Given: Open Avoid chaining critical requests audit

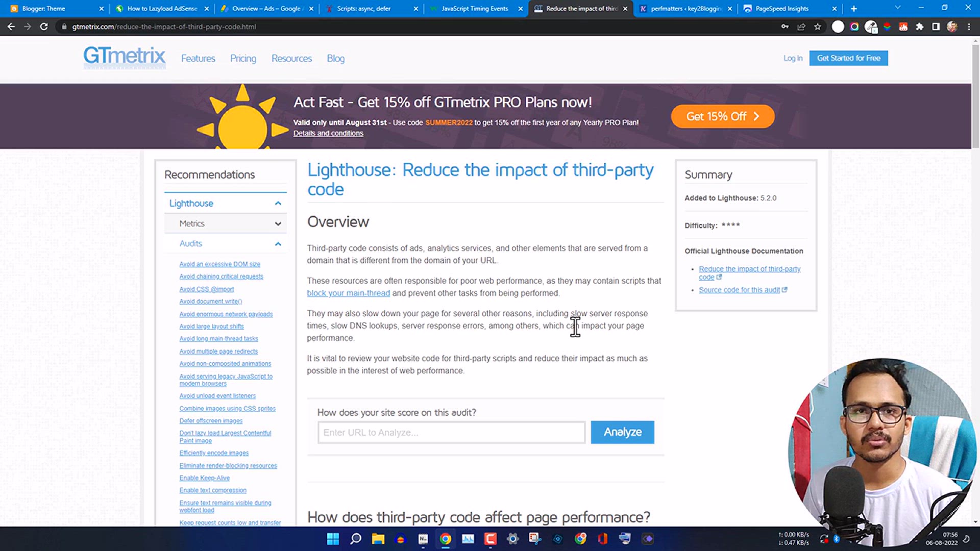Looking at the screenshot, I should pos(221,277).
